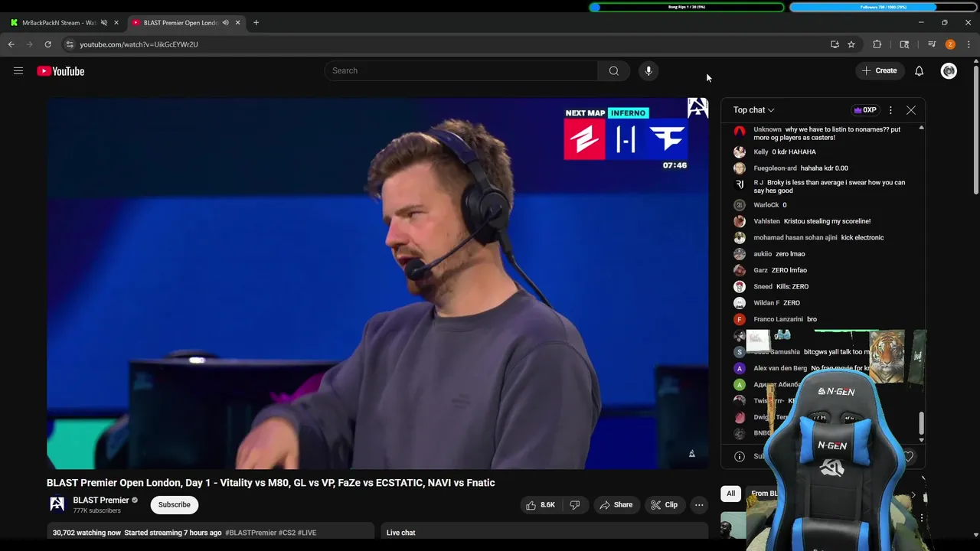
Task: Like the video (8.6K)
Action: click(x=541, y=505)
